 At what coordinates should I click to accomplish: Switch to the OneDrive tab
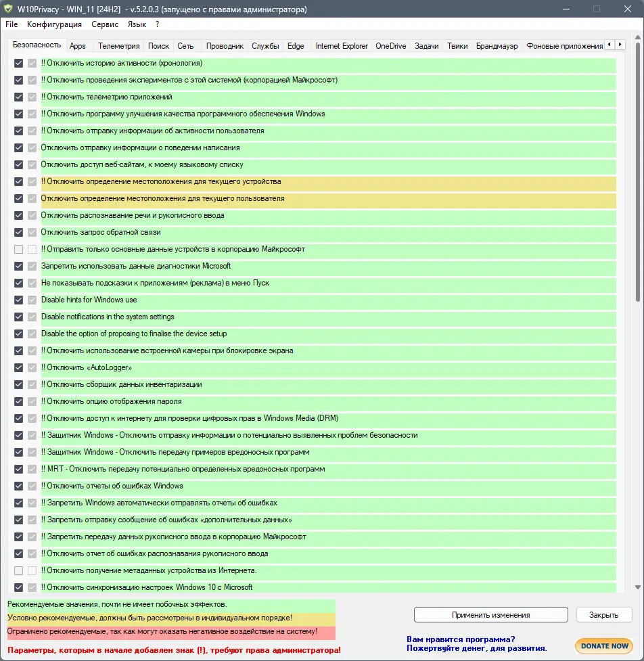[x=391, y=46]
